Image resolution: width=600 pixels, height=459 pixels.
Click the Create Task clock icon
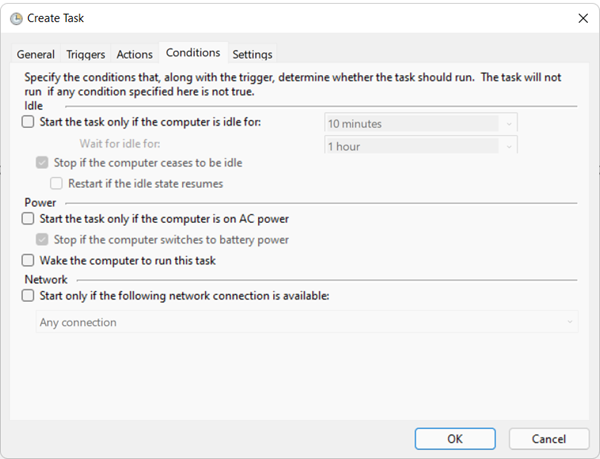point(16,18)
